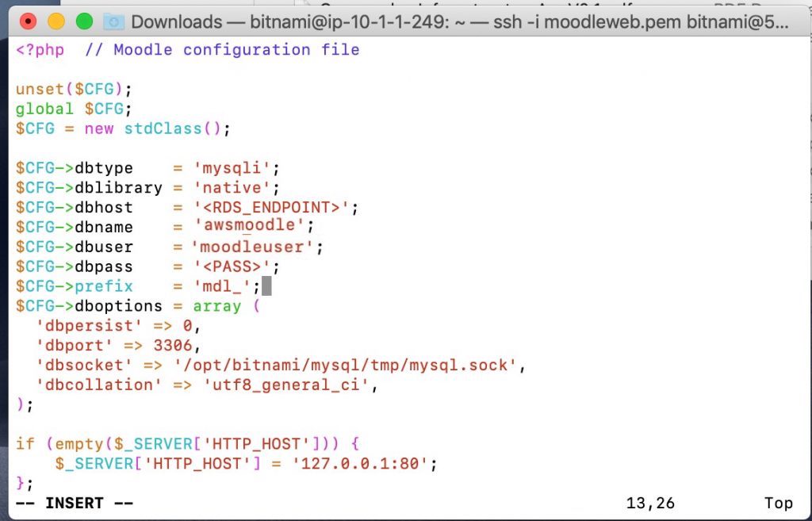Click the 'if (empty(' condition start
This screenshot has width=812, height=521.
click(64, 444)
